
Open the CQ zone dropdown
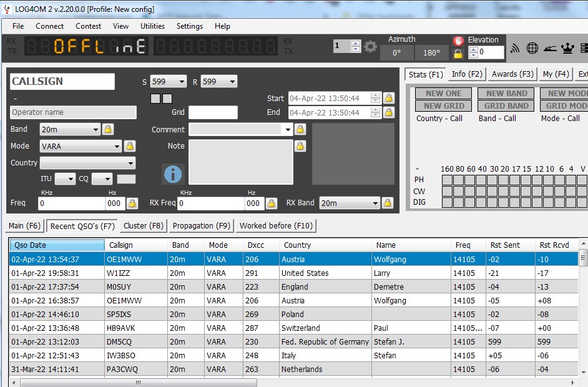pos(107,179)
